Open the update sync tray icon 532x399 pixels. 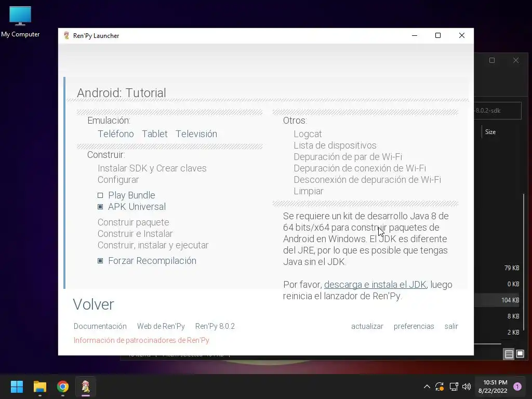[440, 387]
